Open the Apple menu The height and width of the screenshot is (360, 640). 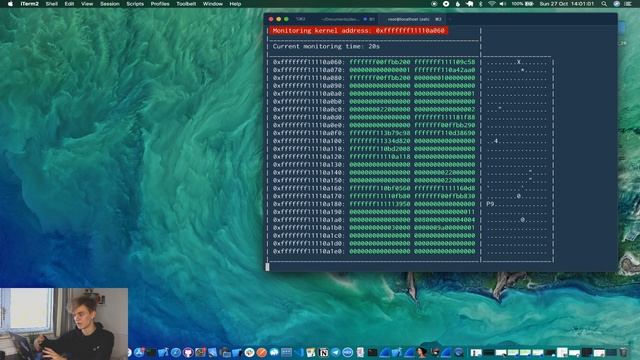click(x=11, y=4)
